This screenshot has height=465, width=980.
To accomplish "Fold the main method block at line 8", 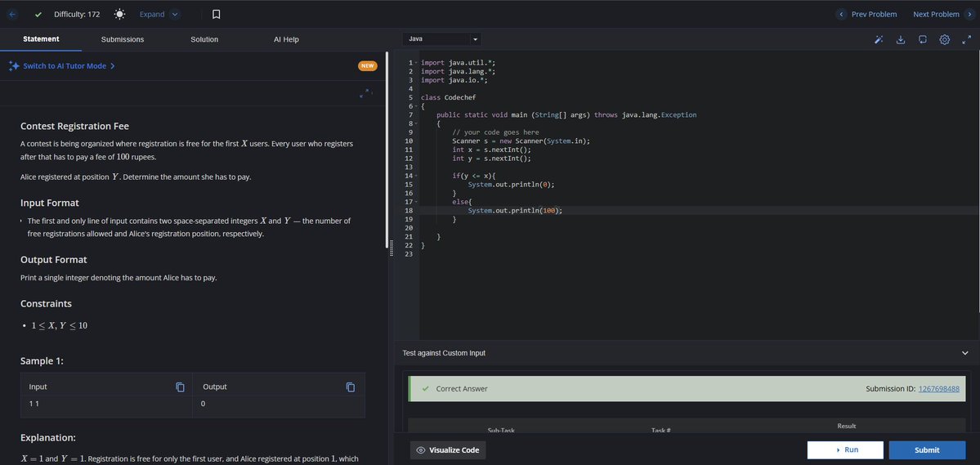I will (x=416, y=123).
